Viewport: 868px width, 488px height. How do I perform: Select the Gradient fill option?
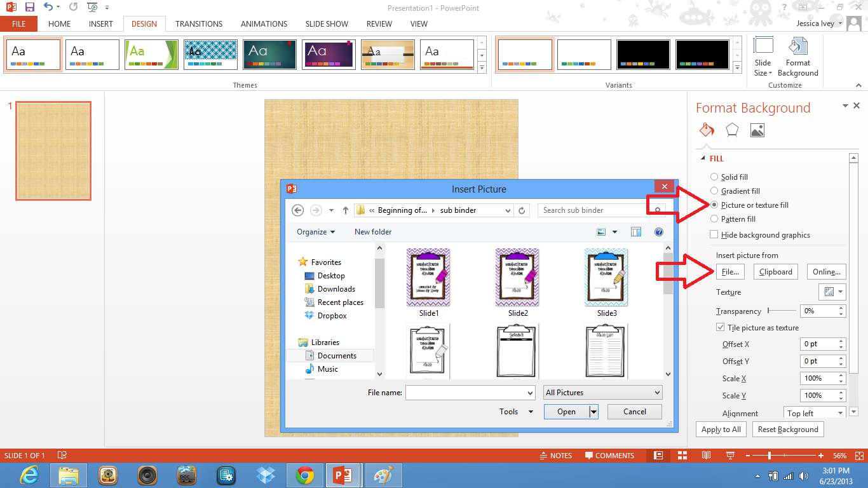(x=714, y=191)
